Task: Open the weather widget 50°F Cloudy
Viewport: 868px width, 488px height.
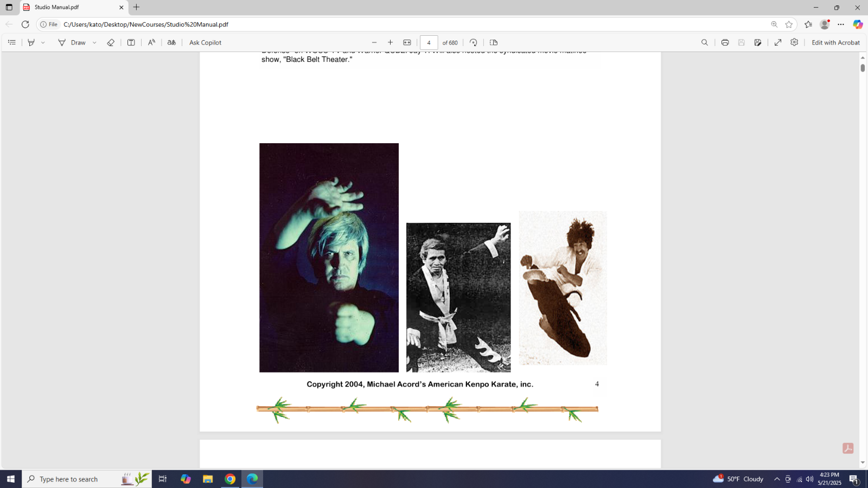Action: pos(738,479)
